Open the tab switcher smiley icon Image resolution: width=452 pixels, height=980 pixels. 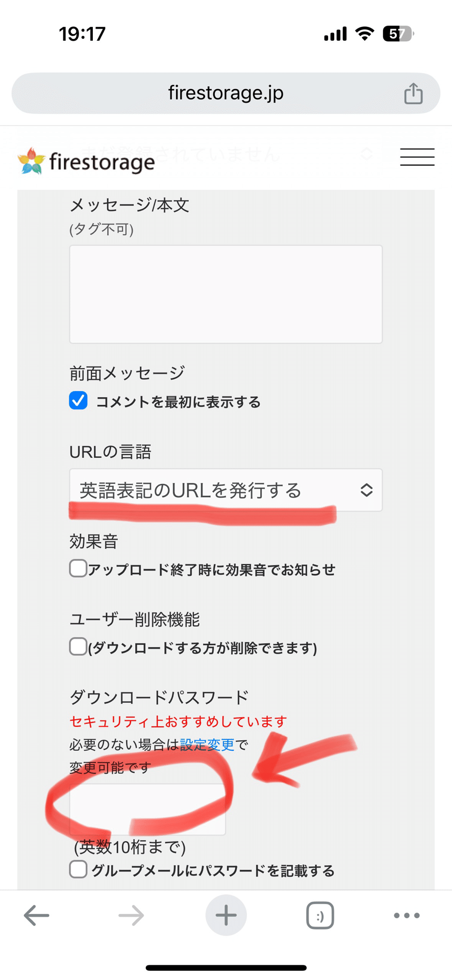point(320,915)
